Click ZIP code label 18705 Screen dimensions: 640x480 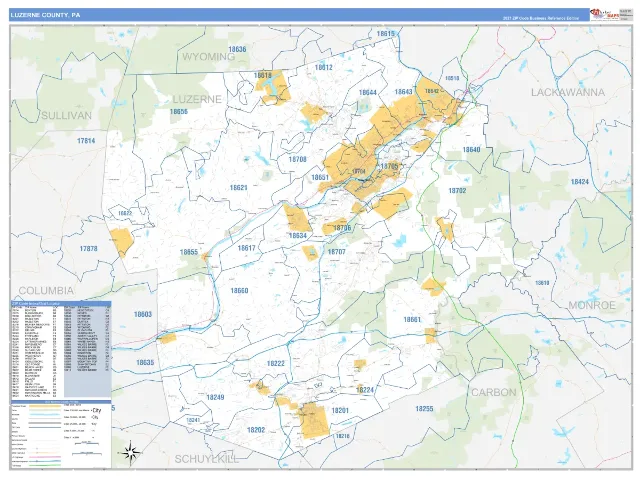tap(389, 167)
